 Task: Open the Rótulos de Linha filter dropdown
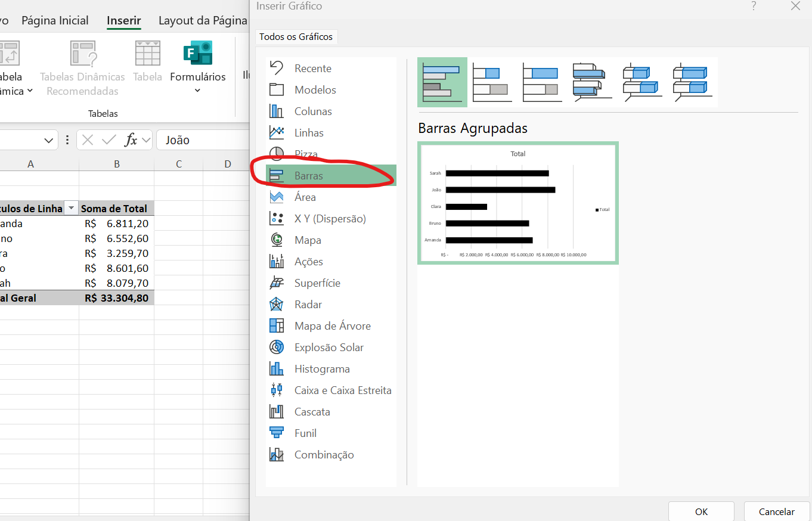(71, 208)
